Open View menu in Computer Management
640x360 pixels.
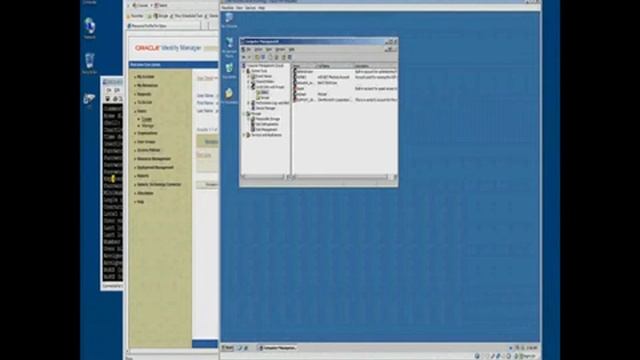[x=268, y=49]
